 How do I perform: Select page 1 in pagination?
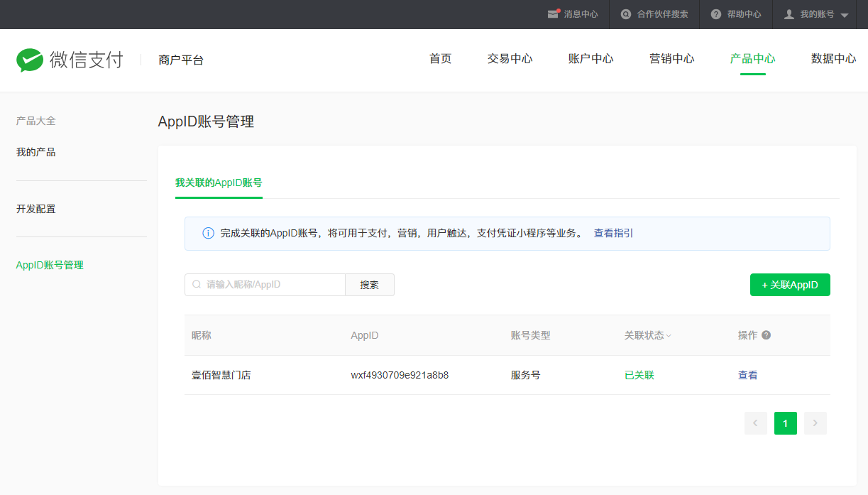786,423
